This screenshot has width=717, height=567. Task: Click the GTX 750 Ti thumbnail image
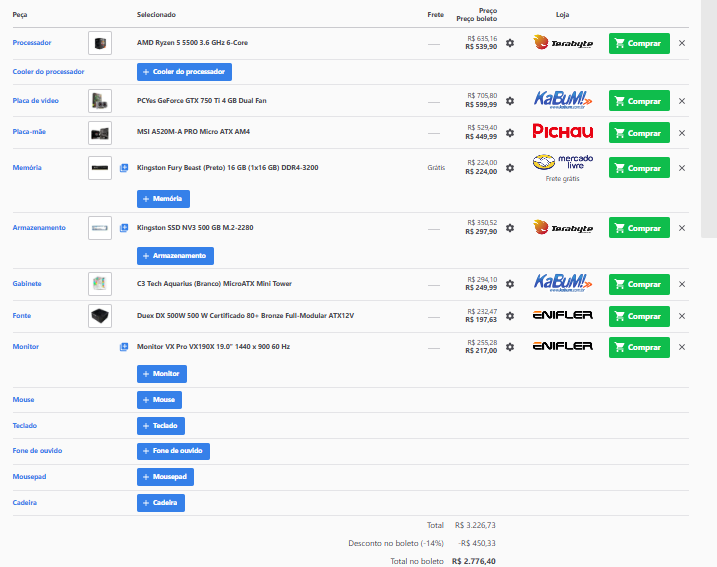coord(100,101)
